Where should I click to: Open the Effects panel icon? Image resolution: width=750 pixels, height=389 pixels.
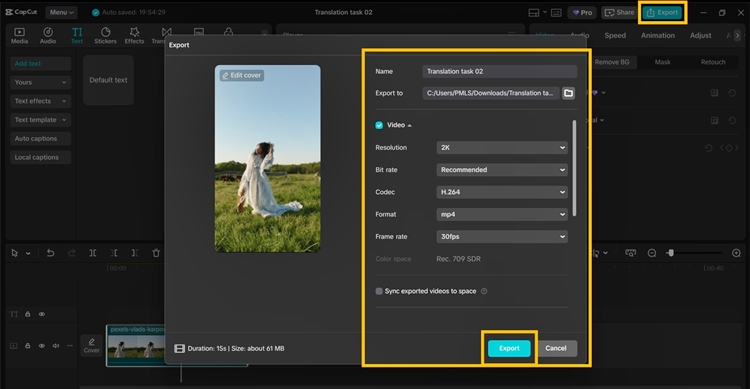pyautogui.click(x=134, y=35)
